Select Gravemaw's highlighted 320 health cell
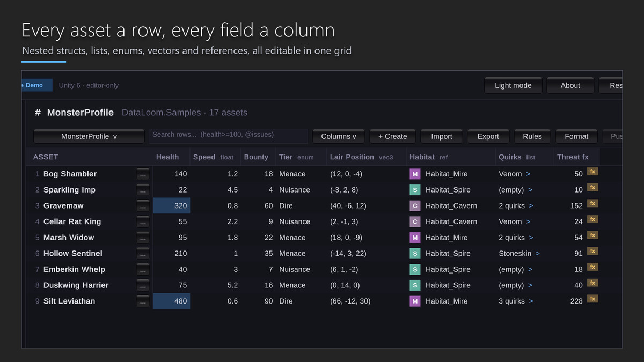Screen dimensions: 644x362 [x=172, y=205]
